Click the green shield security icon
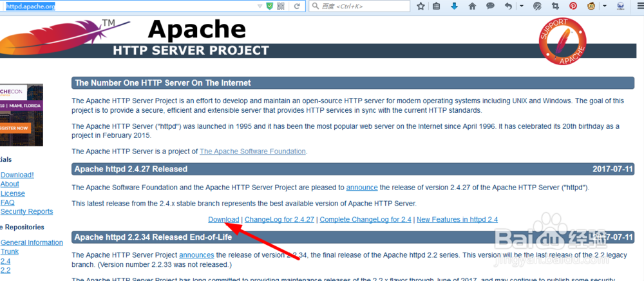The image size is (644, 281). (270, 6)
